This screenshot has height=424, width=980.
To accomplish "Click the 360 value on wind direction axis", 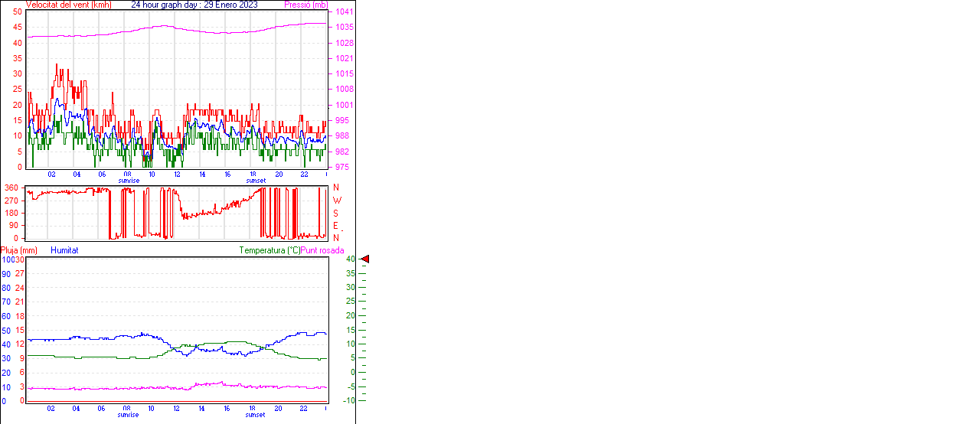I will pyautogui.click(x=11, y=188).
